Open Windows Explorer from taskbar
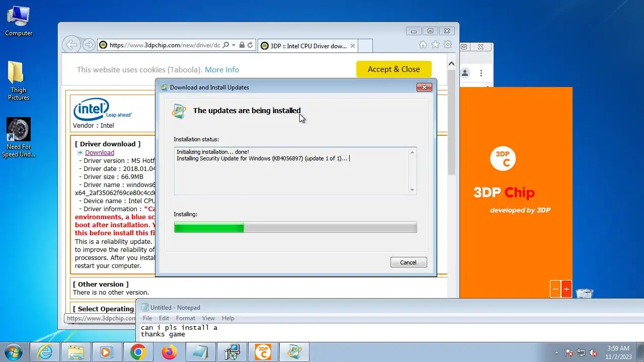The image size is (644, 362). tap(76, 352)
